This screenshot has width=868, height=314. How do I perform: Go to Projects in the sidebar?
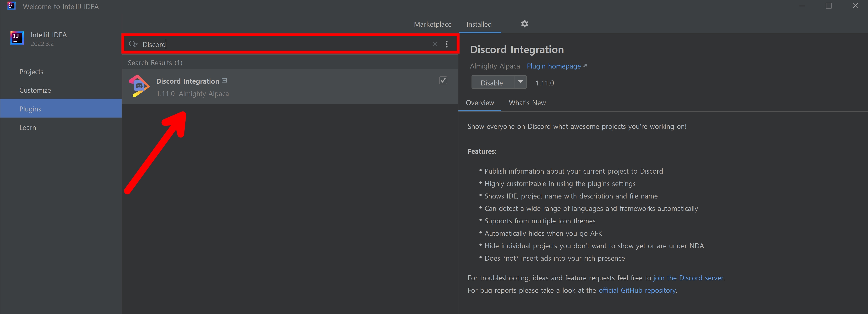coord(31,72)
